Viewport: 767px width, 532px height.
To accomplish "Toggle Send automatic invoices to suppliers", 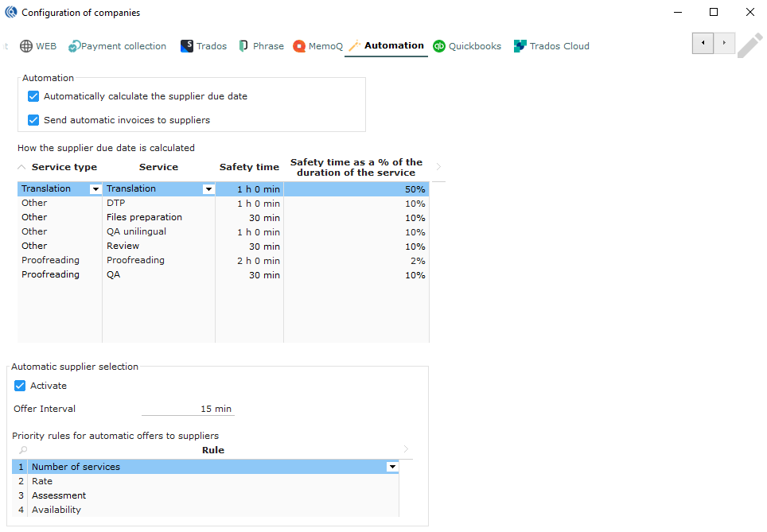I will click(x=33, y=120).
